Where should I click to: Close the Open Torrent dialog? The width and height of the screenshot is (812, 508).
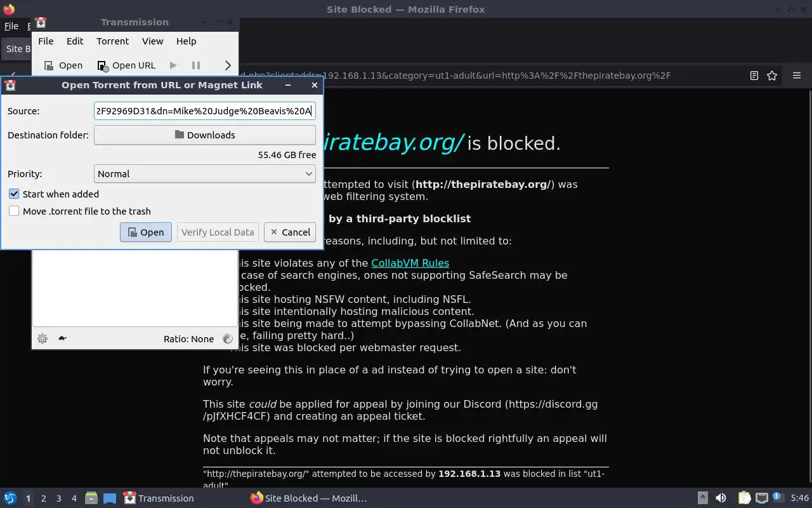click(x=314, y=84)
